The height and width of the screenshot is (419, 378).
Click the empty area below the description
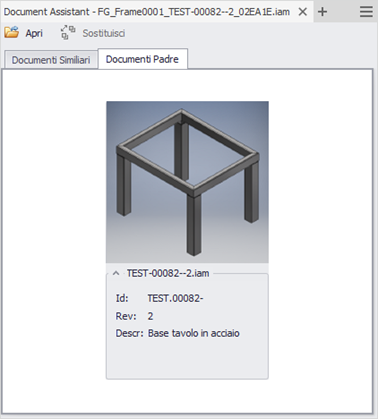pos(187,359)
